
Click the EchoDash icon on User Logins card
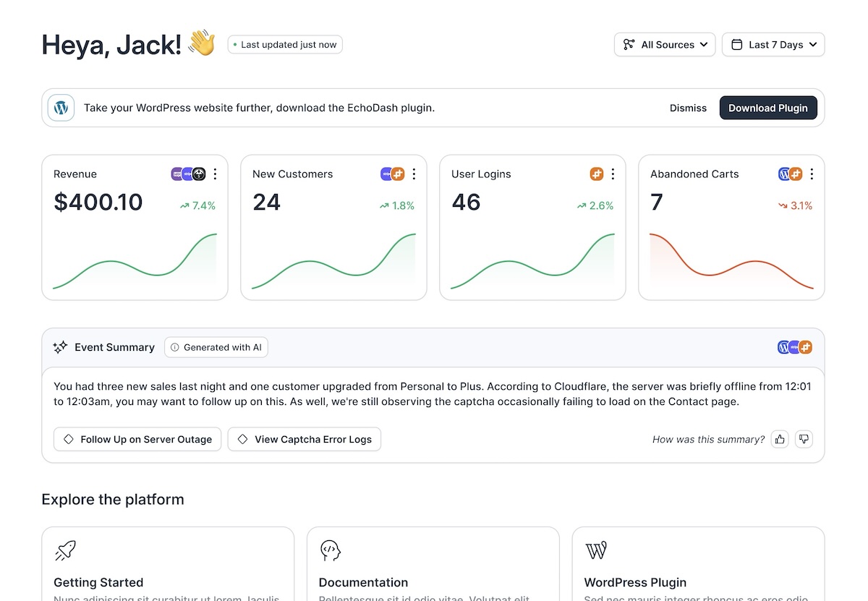596,174
